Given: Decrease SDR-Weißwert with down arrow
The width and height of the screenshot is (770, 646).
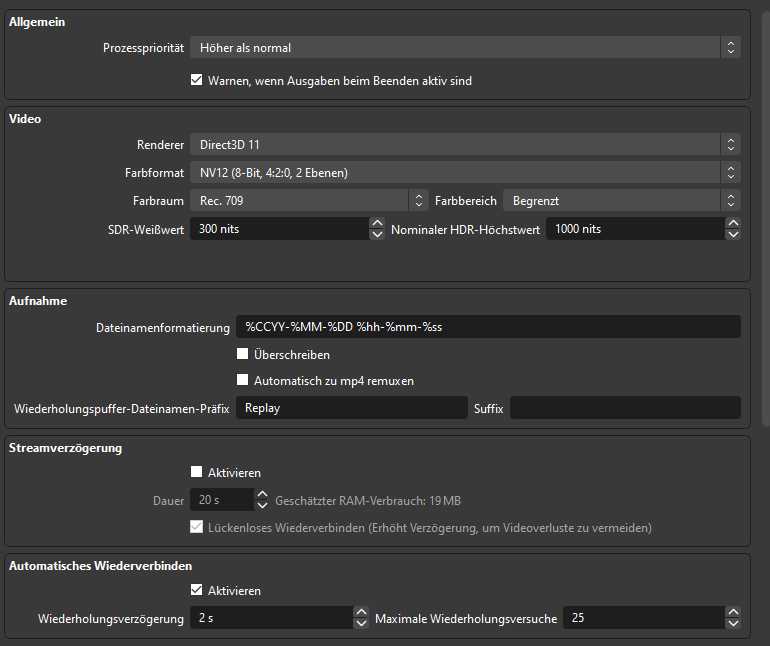Looking at the screenshot, I should tap(377, 235).
